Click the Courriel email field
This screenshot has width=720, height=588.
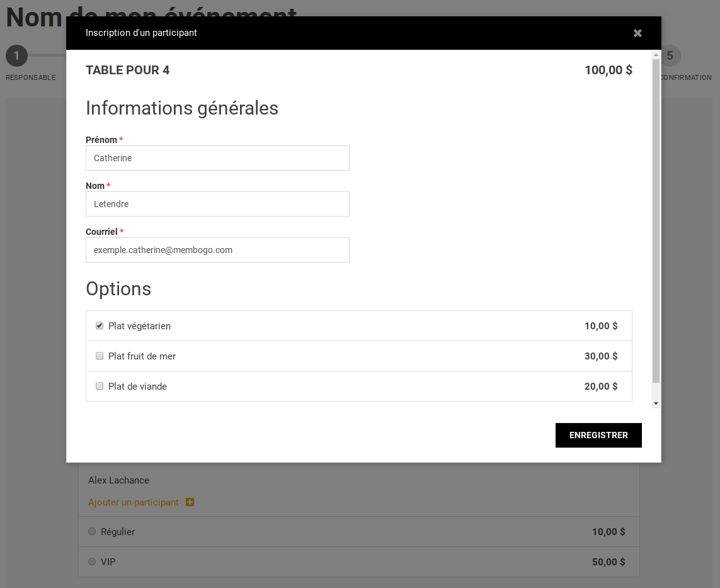217,250
